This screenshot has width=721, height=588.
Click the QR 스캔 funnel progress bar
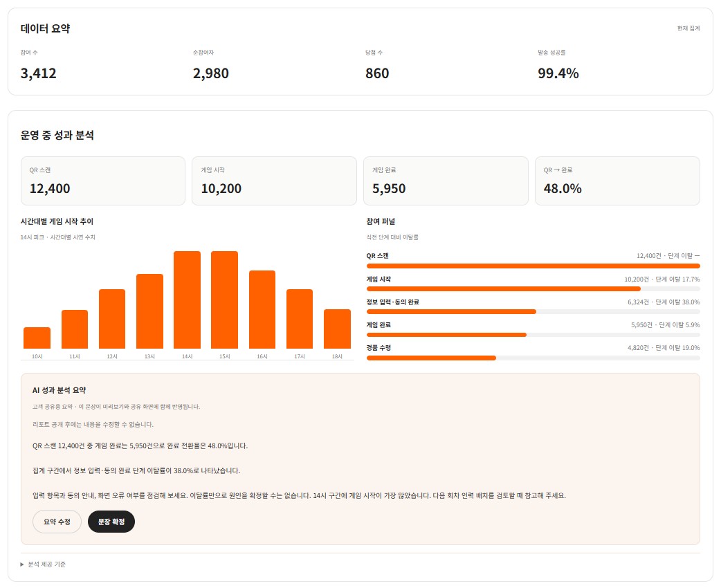pyautogui.click(x=533, y=266)
